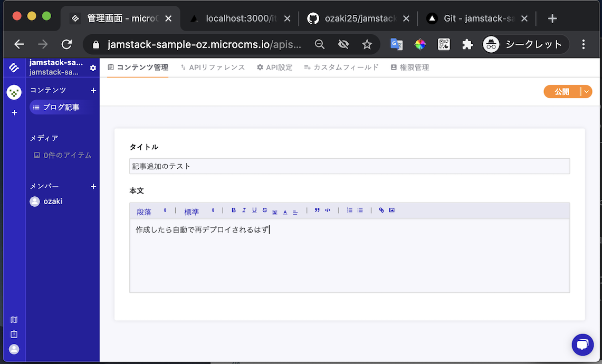Click the crossed-eye tracking protection icon
The width and height of the screenshot is (602, 364).
pyautogui.click(x=343, y=44)
